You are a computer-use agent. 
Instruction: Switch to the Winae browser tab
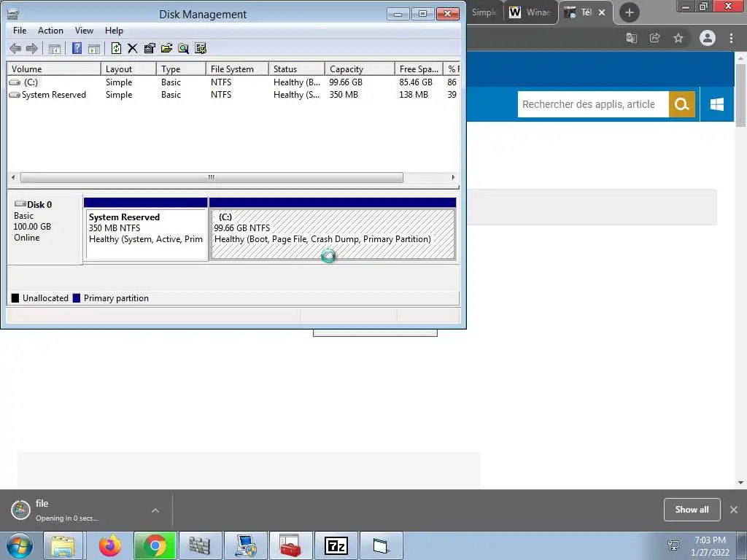(531, 12)
